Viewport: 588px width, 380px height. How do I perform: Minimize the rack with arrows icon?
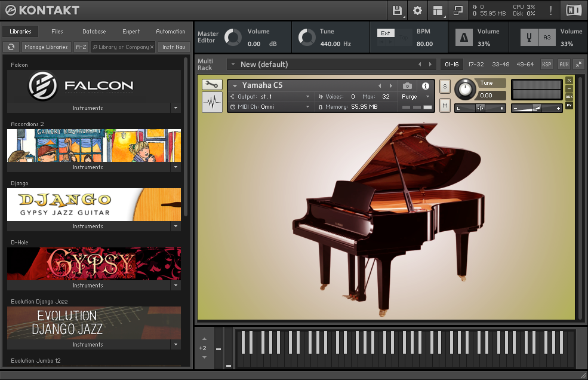[579, 64]
